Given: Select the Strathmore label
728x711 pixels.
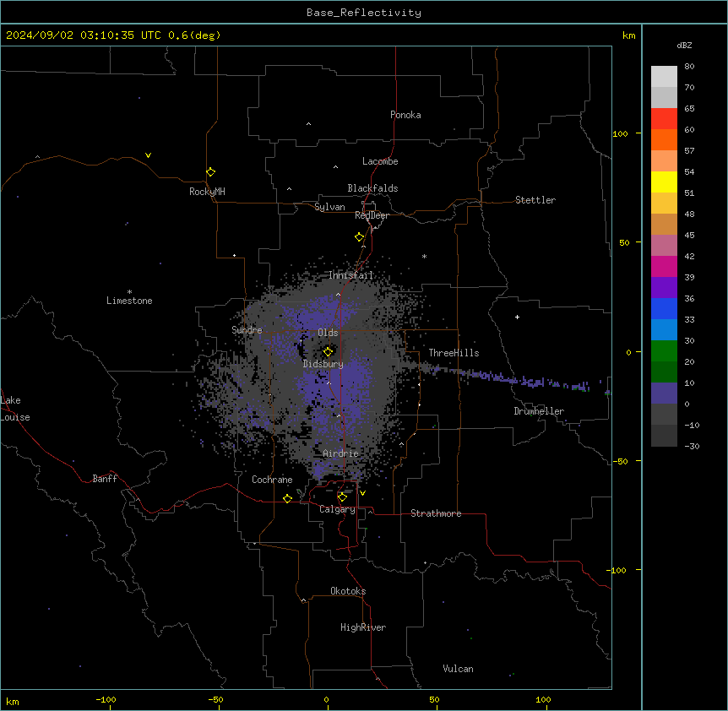Looking at the screenshot, I should pyautogui.click(x=436, y=513).
